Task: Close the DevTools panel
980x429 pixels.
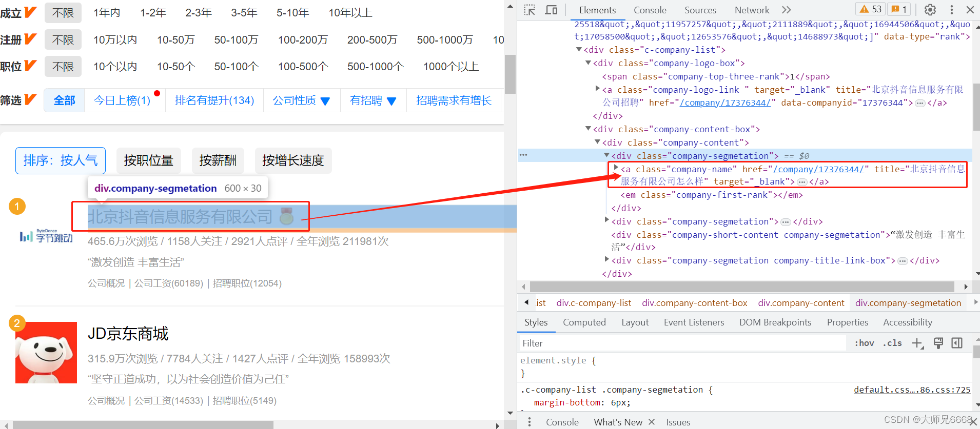Action: tap(970, 10)
